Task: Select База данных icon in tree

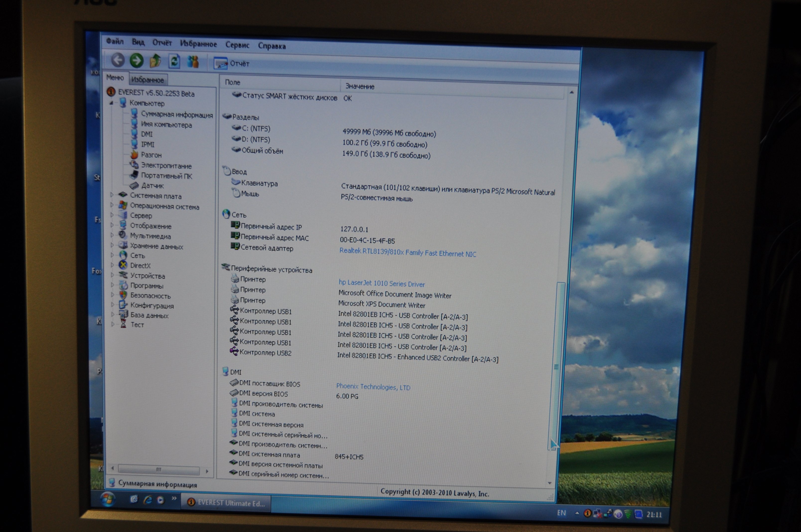Action: point(123,315)
